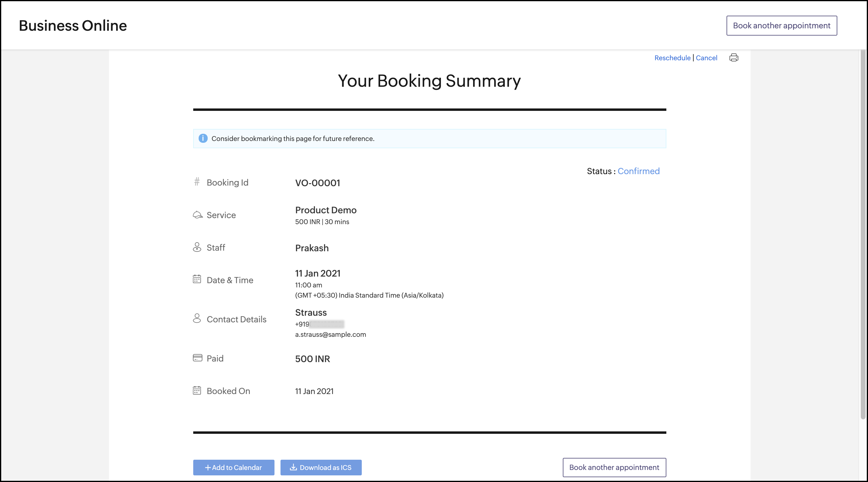Viewport: 868px width, 482px height.
Task: Click the info icon in bookmark notice
Action: [203, 138]
